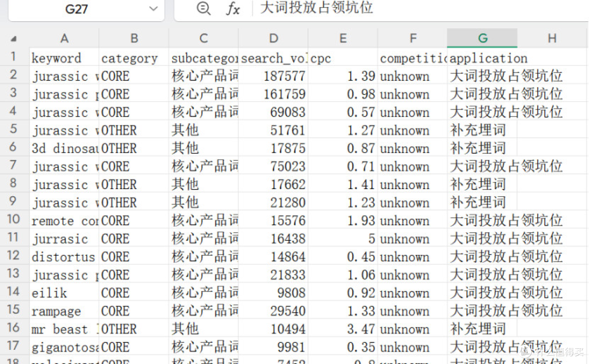Image resolution: width=589 pixels, height=364 pixels.
Task: Click the zoom magnifier icon in formula bar
Action: (x=203, y=8)
